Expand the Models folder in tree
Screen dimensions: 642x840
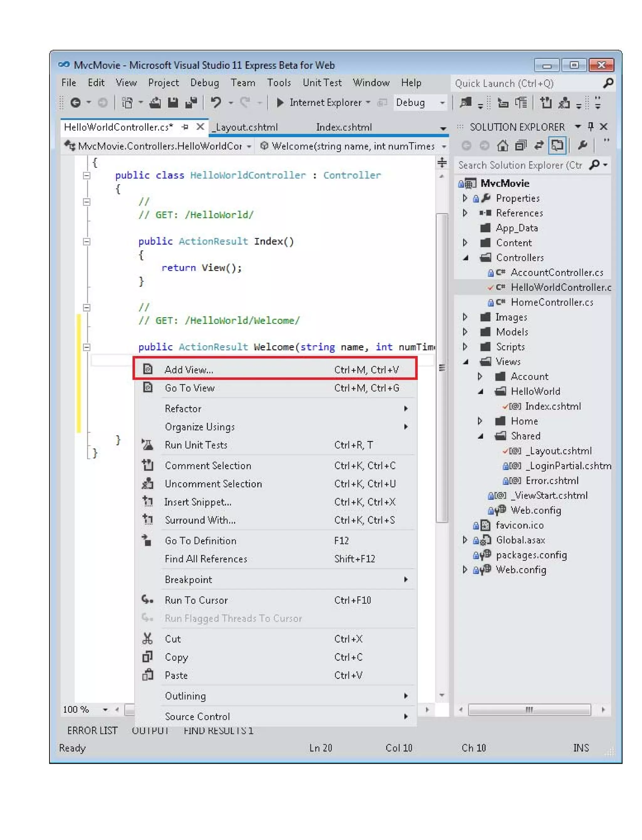coord(465,332)
